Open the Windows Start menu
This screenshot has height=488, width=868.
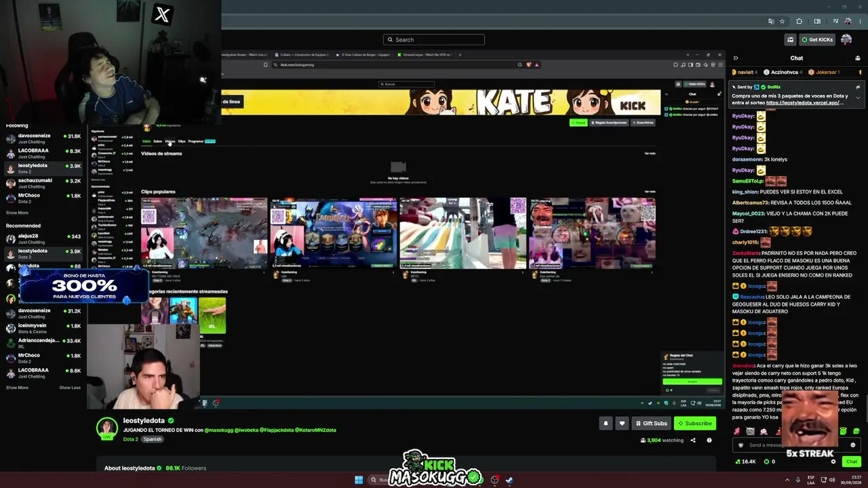click(359, 480)
